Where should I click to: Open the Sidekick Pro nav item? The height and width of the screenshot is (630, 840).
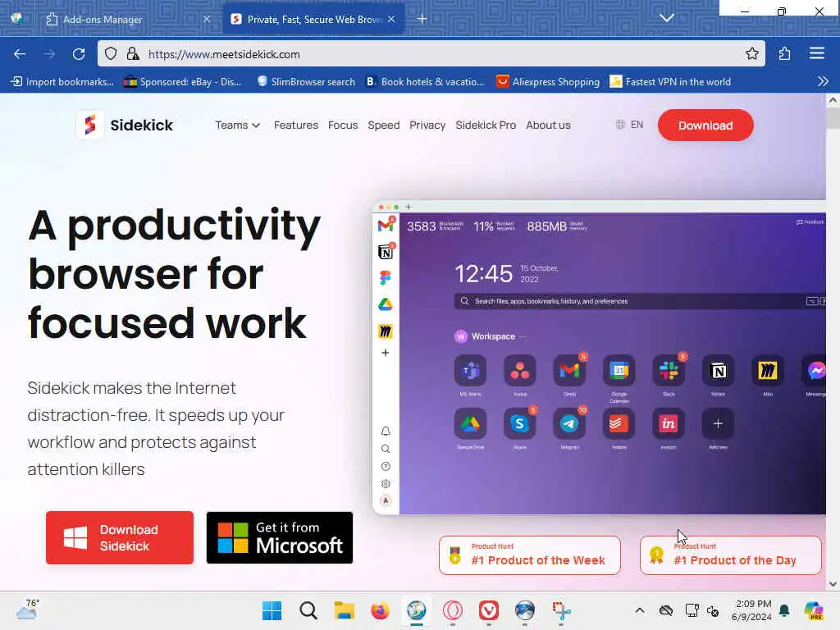tap(486, 125)
